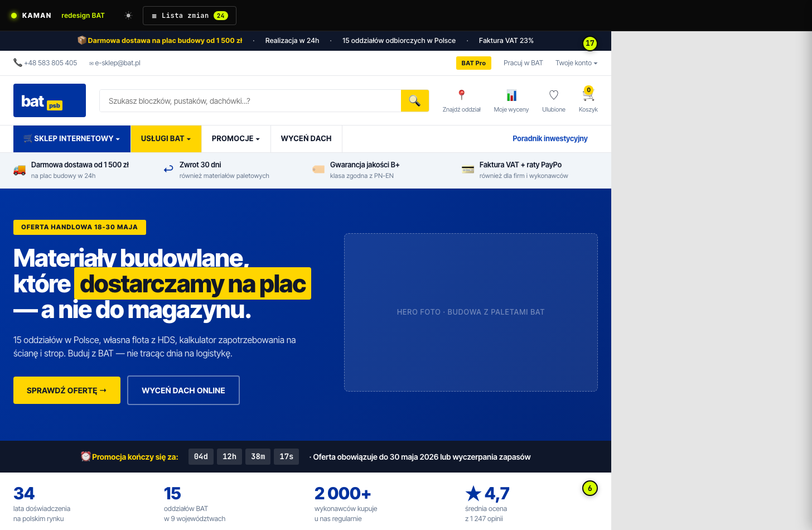Click the 'Oferta handlowa 18-30 maja' badge
This screenshot has width=812, height=530.
(80, 227)
